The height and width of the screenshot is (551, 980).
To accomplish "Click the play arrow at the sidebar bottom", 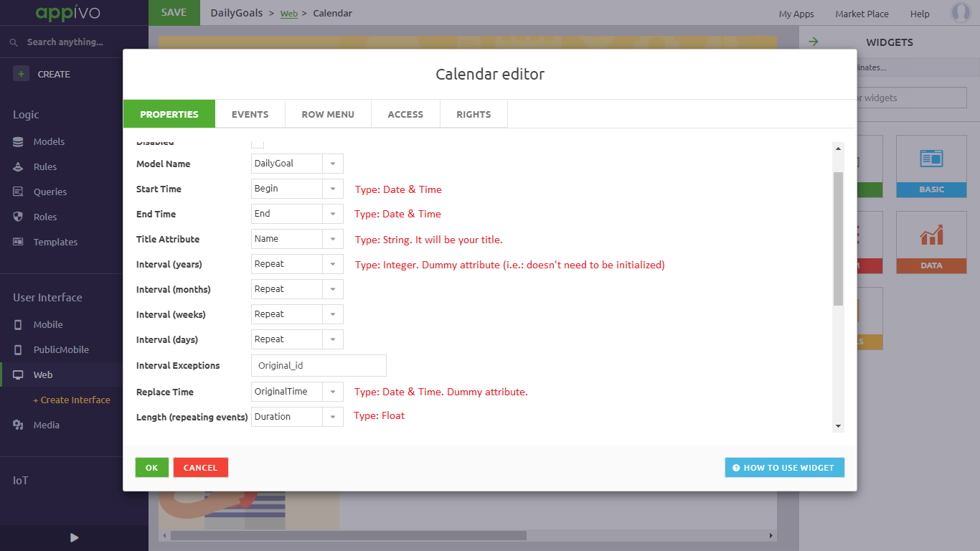I will (74, 537).
